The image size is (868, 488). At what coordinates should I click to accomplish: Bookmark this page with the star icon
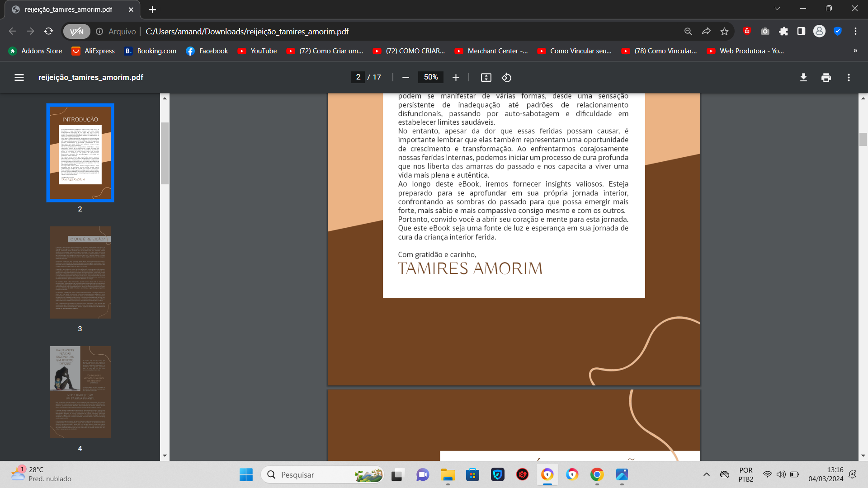click(x=724, y=31)
